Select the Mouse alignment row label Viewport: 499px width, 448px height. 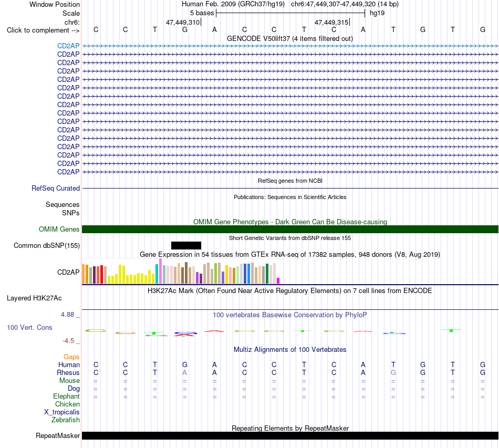click(69, 381)
